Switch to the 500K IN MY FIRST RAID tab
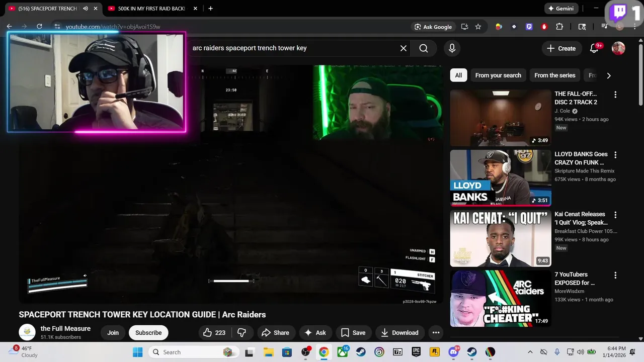The image size is (644, 362). tap(151, 9)
